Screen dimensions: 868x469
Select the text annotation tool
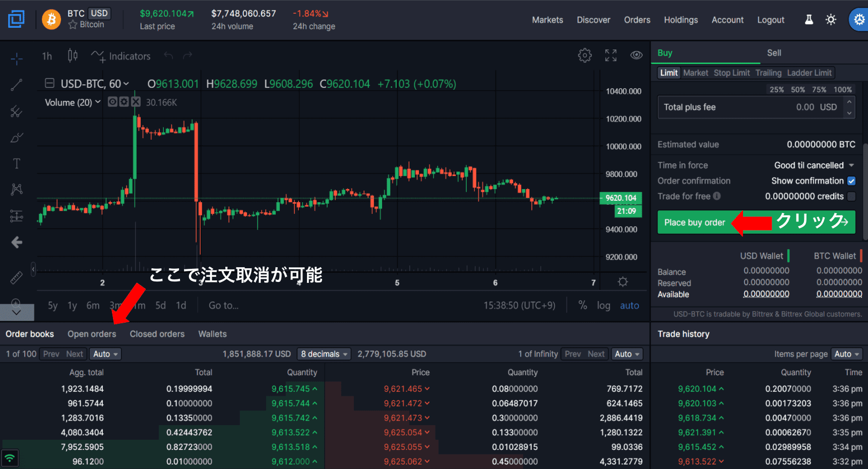coord(17,163)
